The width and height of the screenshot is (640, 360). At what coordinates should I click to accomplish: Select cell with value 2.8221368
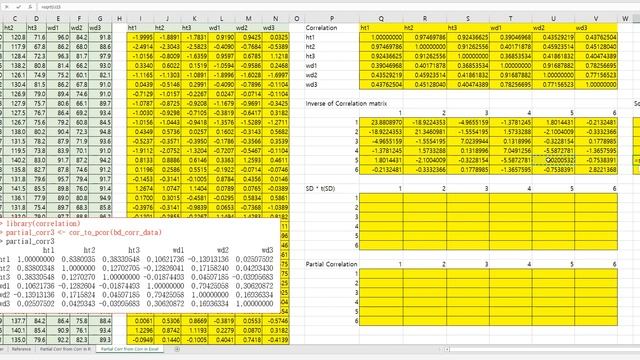coord(596,170)
